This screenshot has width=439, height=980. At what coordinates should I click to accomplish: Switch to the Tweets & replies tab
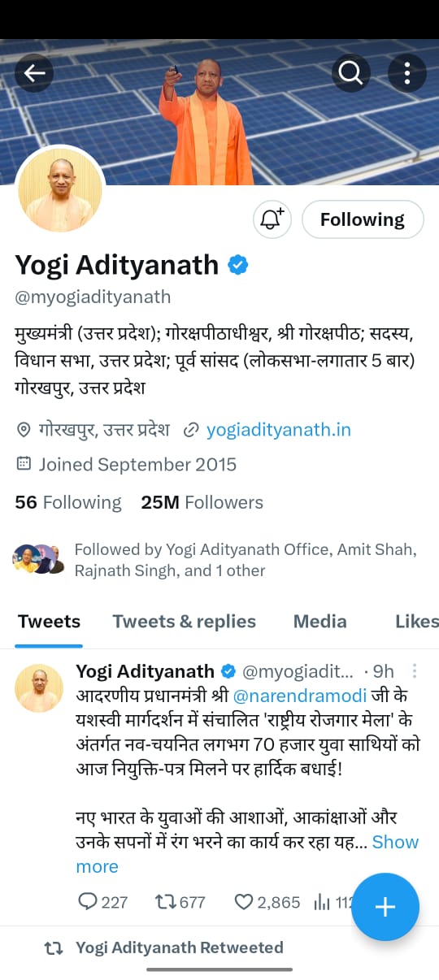[x=184, y=621]
